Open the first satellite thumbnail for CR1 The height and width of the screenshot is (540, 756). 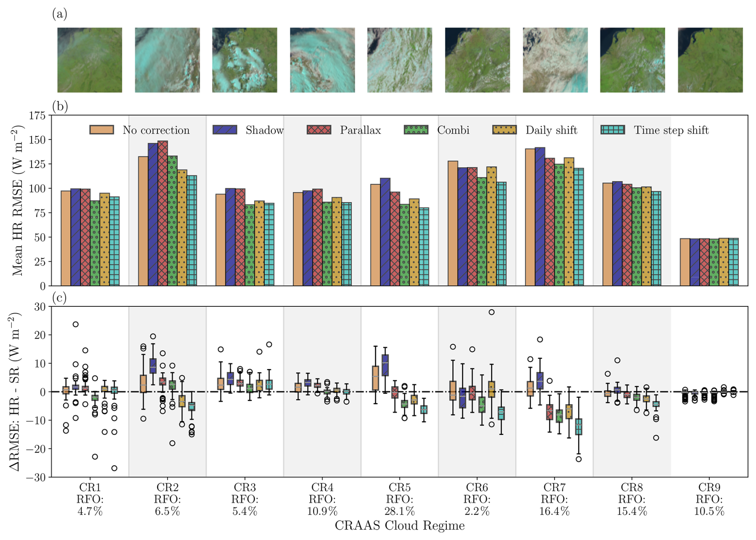[x=90, y=60]
